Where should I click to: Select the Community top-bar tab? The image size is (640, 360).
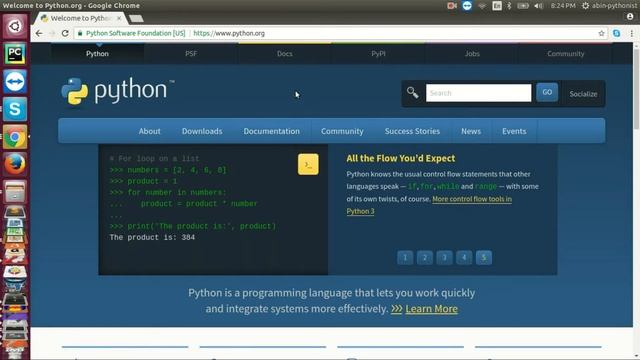point(566,53)
